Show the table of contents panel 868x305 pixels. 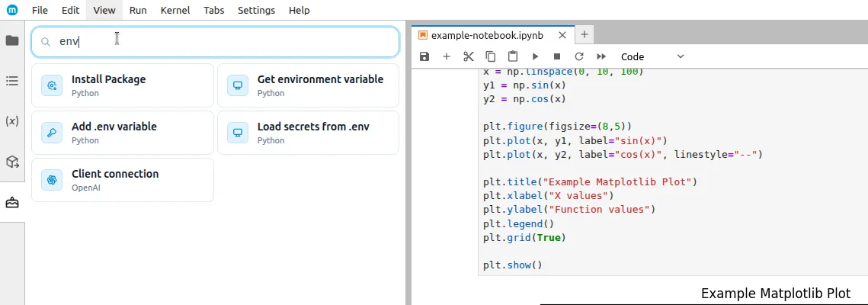[12, 81]
